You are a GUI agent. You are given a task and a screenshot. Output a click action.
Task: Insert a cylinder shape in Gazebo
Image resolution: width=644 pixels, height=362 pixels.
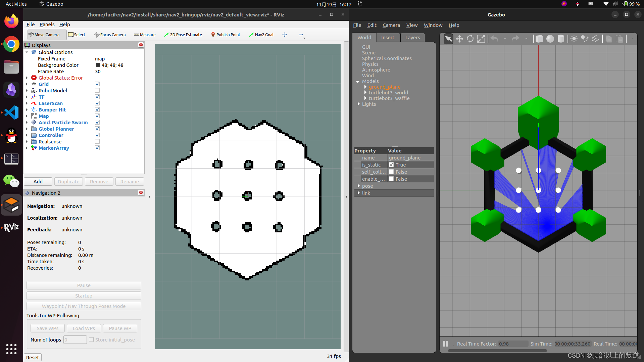click(x=561, y=39)
